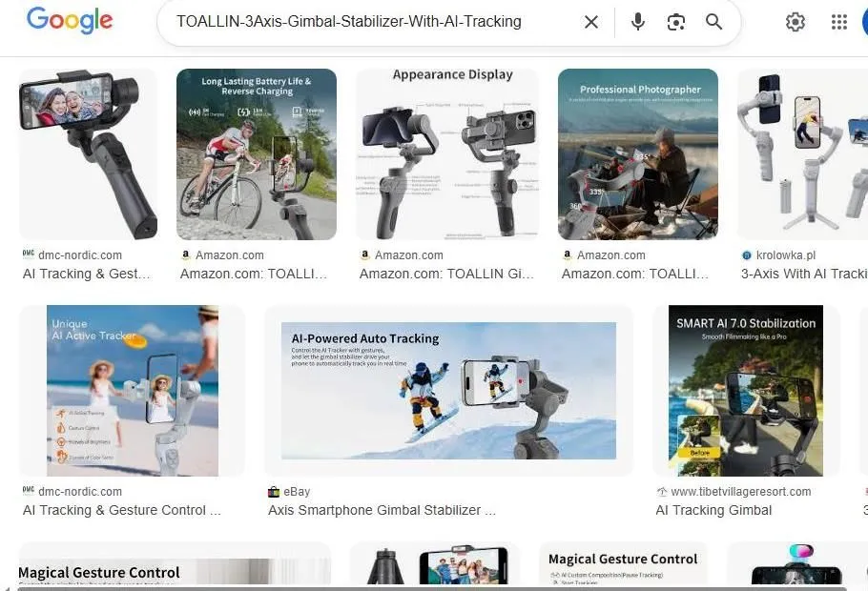The width and height of the screenshot is (868, 591).
Task: Click Amazon favicon under Professional Photographer image
Action: (567, 255)
